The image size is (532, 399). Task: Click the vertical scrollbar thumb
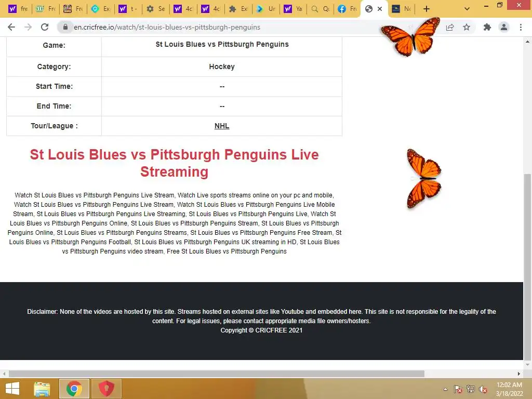coord(527,267)
